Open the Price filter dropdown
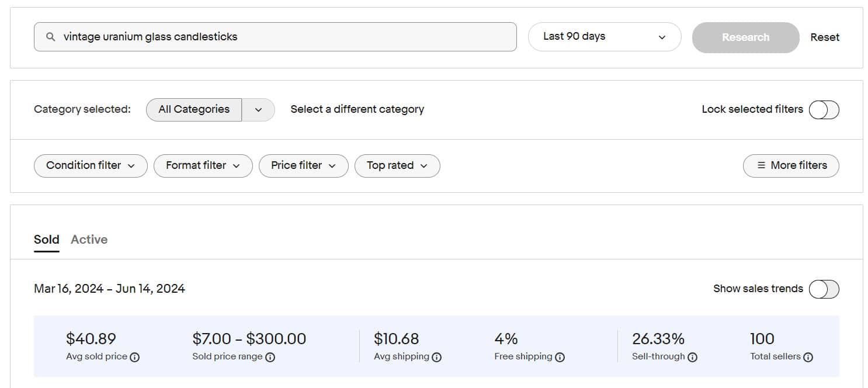This screenshot has height=388, width=868. click(x=303, y=166)
